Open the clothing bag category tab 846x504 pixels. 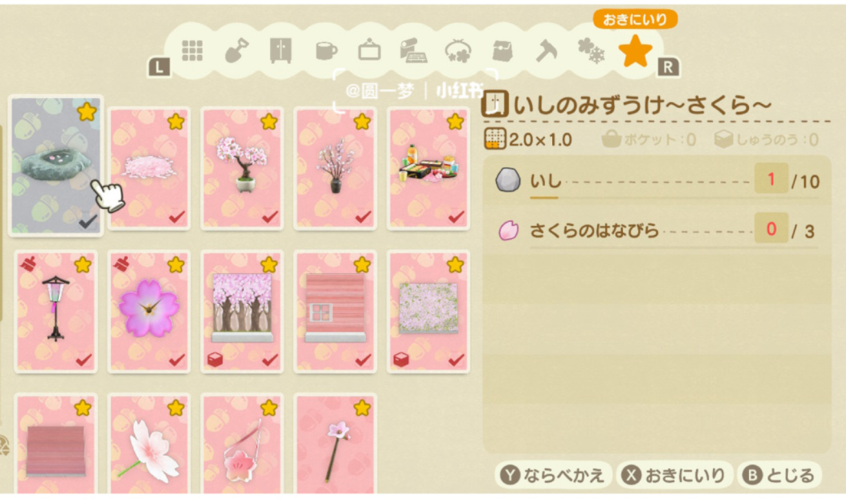click(x=502, y=50)
